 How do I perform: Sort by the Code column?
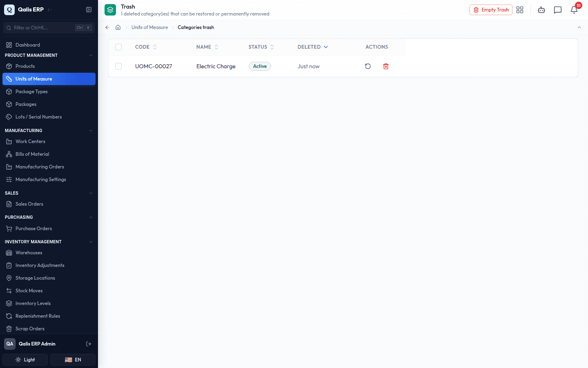click(146, 47)
